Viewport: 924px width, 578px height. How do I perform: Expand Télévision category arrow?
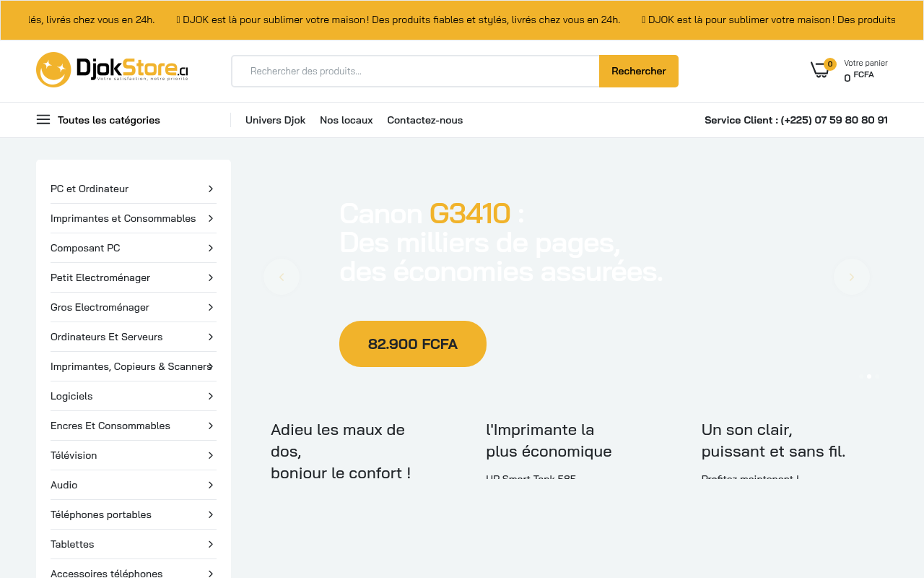click(211, 455)
